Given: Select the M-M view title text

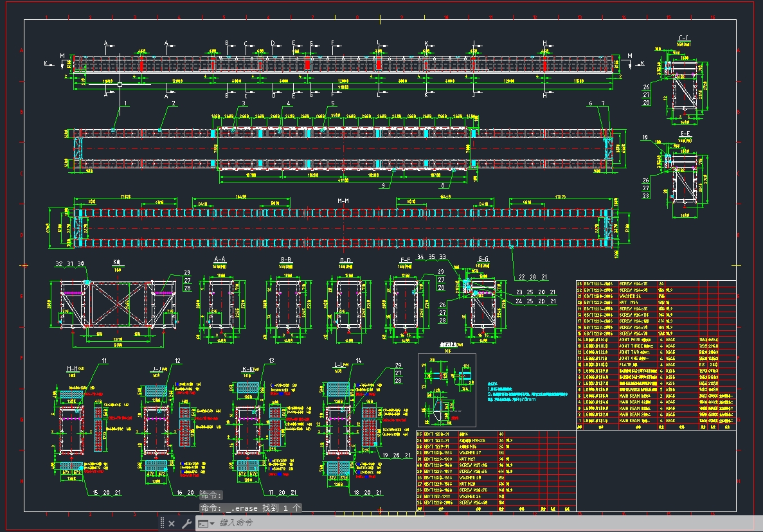Looking at the screenshot, I should pyautogui.click(x=343, y=201).
